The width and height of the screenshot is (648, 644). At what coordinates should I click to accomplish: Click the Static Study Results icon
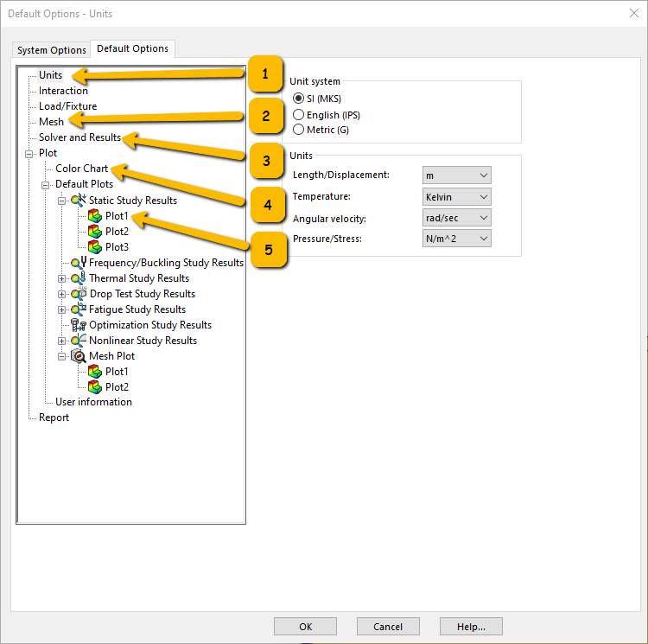coord(79,201)
